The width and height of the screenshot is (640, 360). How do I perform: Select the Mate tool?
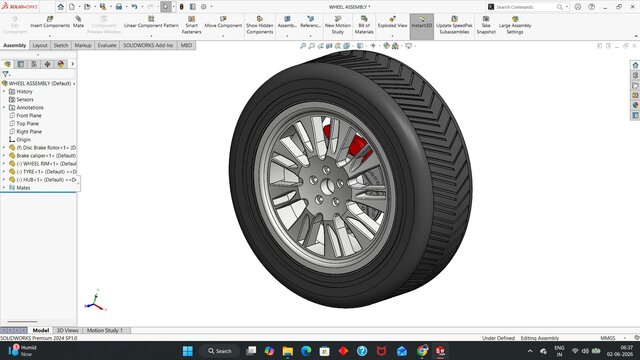pyautogui.click(x=78, y=22)
